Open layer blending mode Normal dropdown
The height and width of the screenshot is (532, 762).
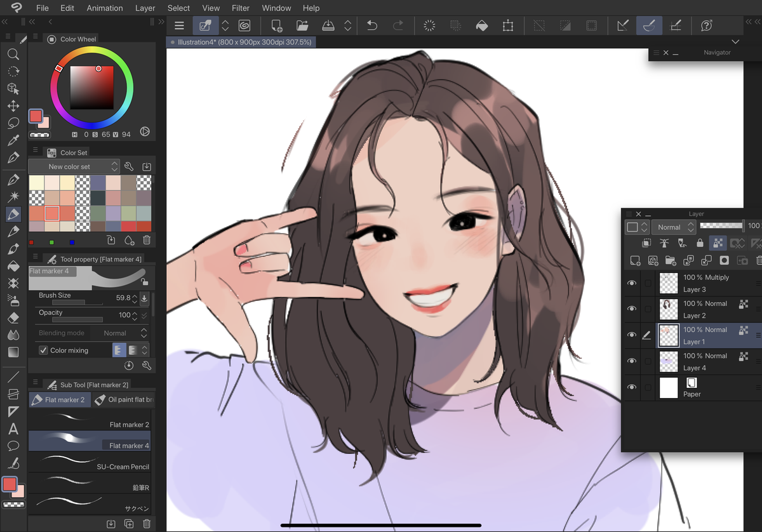[x=674, y=227]
